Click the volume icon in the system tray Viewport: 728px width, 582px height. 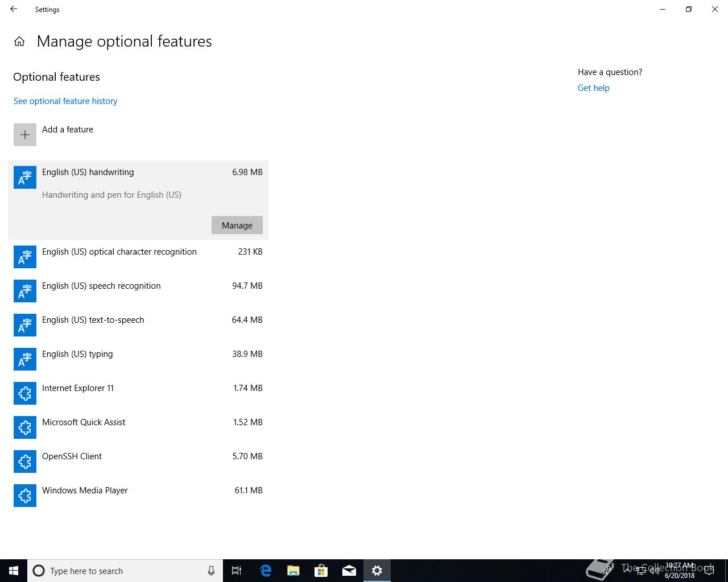(654, 571)
